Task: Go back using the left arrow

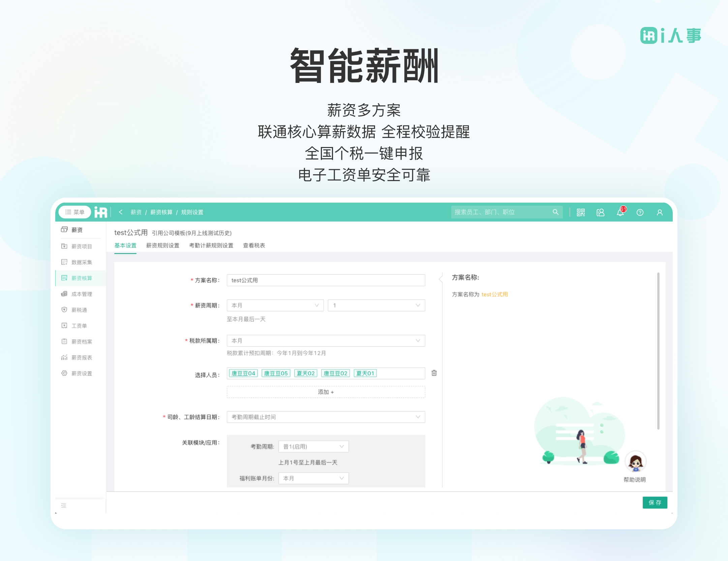Action: click(120, 212)
